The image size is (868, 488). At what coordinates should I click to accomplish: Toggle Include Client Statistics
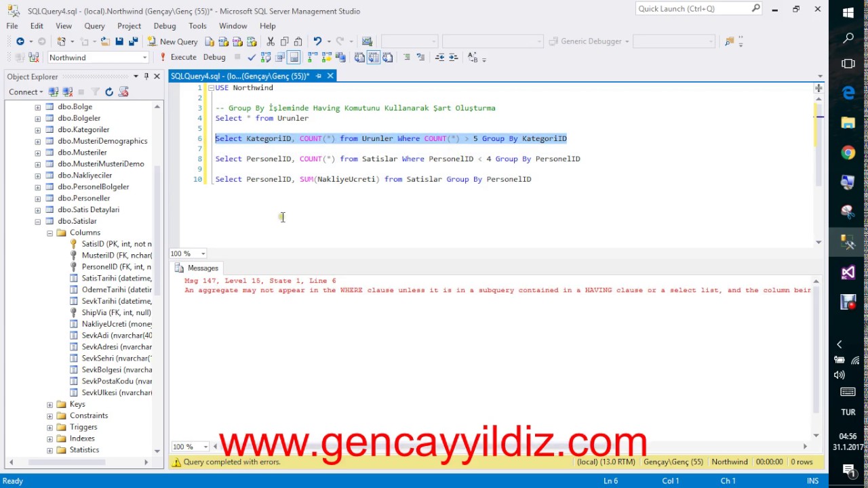[x=340, y=58]
